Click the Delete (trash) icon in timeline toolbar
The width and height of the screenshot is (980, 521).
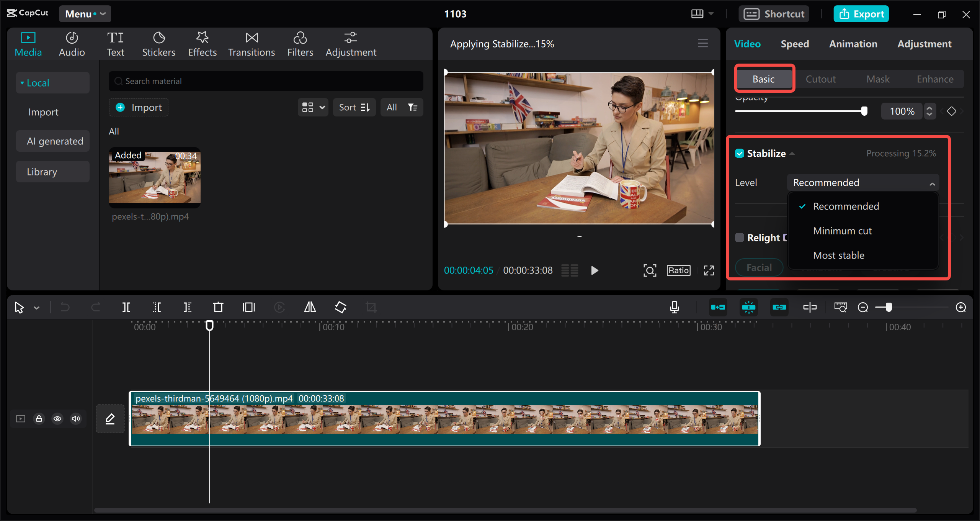pyautogui.click(x=218, y=307)
